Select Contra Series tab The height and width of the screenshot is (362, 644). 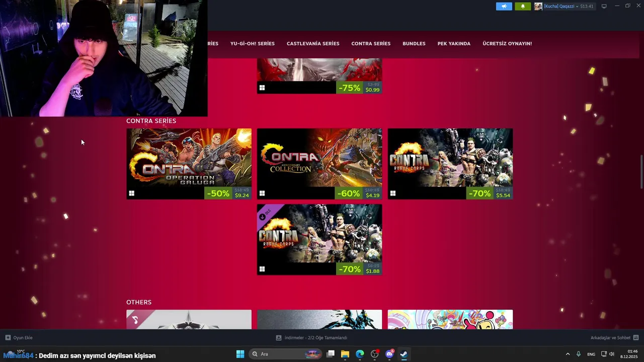click(371, 43)
